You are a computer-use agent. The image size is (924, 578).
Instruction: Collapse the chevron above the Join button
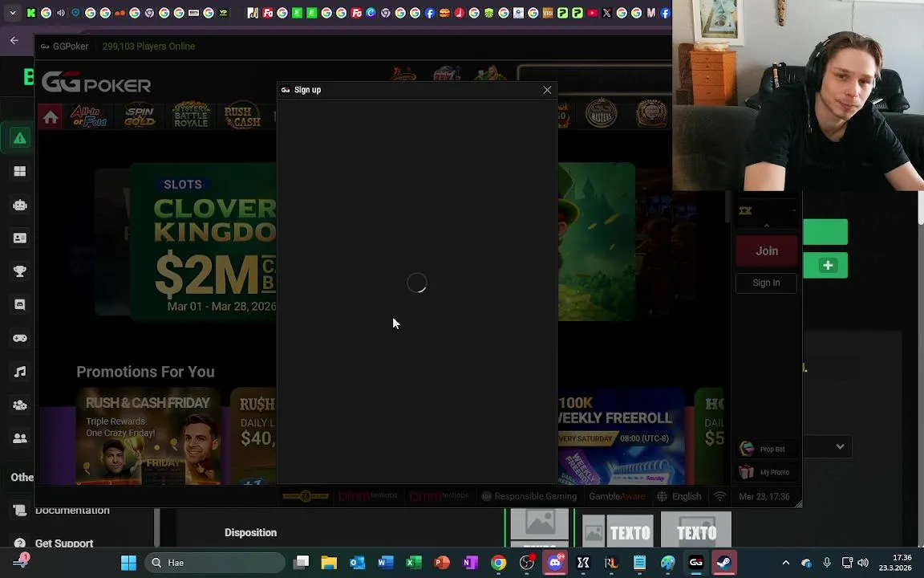click(767, 226)
